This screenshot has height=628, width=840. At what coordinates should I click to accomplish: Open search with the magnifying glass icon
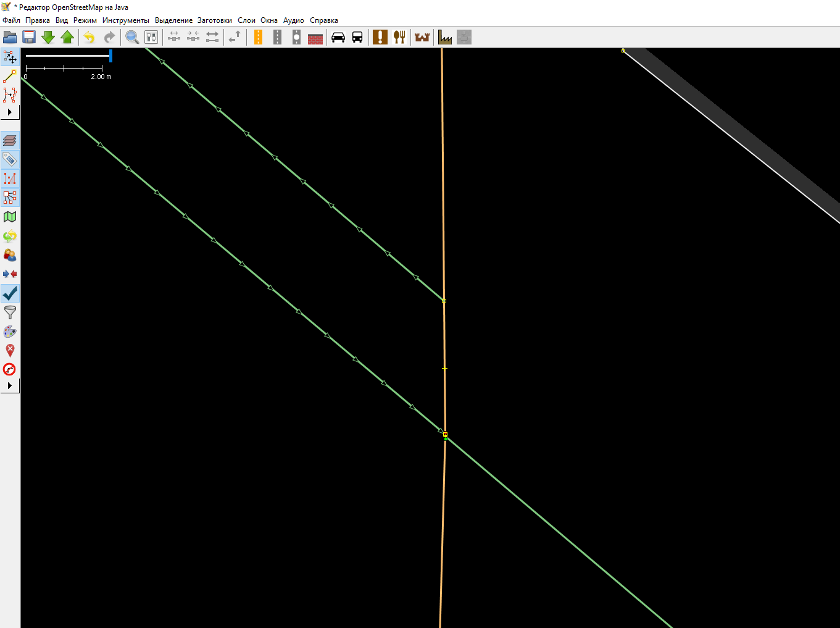point(132,37)
